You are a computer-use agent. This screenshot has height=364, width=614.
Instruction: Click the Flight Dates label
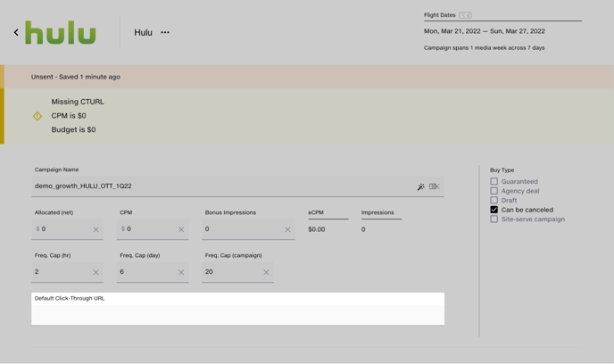[439, 15]
